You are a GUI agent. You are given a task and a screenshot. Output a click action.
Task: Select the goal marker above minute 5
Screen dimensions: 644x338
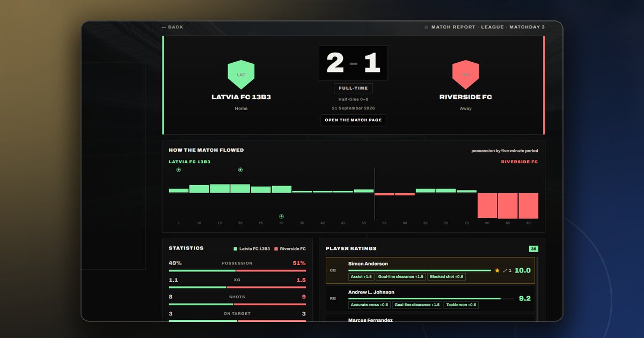pos(178,170)
